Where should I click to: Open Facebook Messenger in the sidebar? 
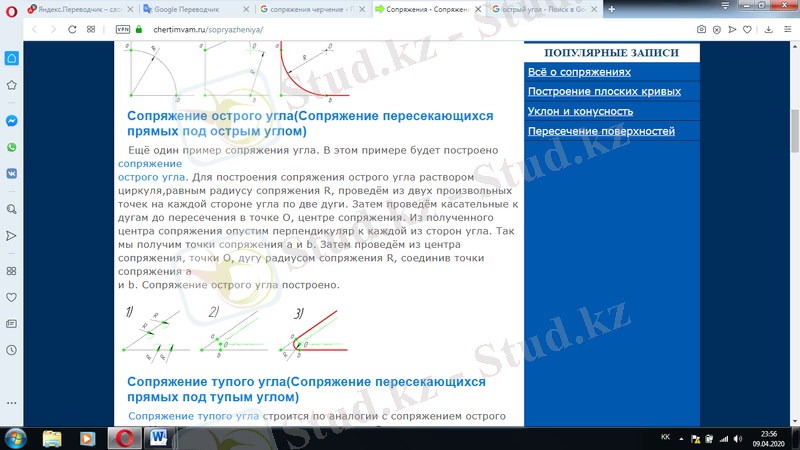click(x=12, y=121)
